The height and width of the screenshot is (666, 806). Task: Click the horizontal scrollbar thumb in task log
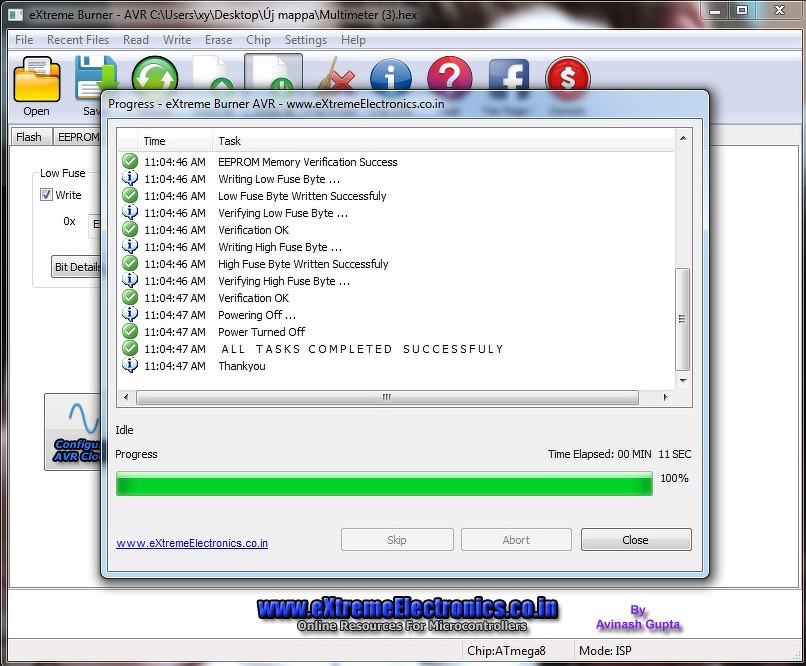[x=387, y=397]
